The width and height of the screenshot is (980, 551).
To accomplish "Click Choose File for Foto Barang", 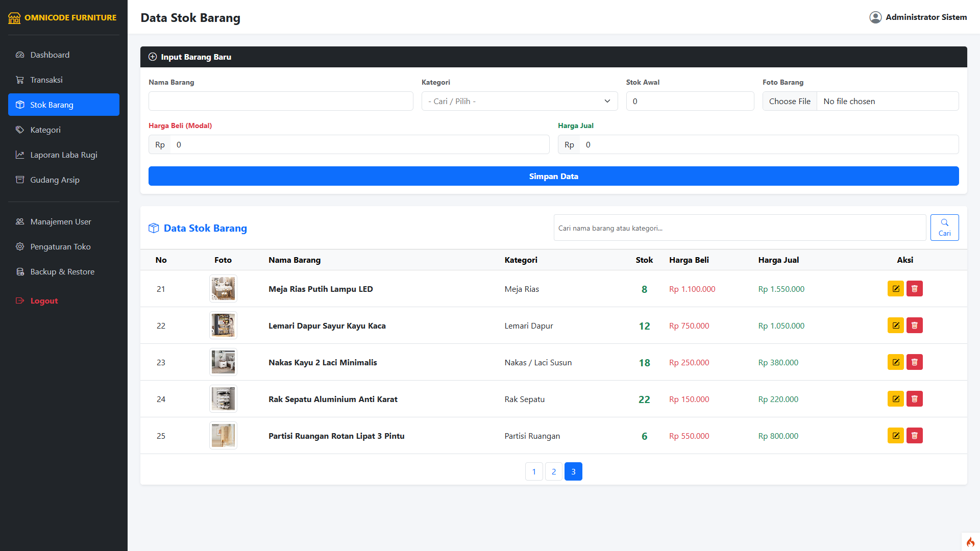I will (x=789, y=101).
